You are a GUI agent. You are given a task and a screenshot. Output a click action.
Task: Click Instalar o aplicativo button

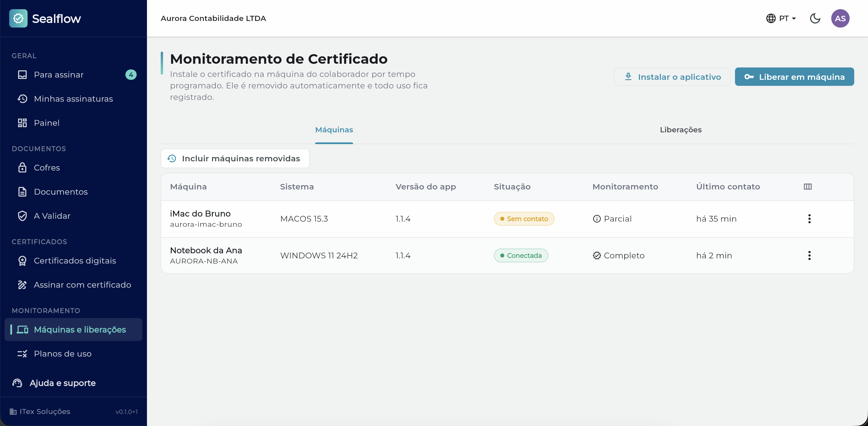[x=672, y=77]
